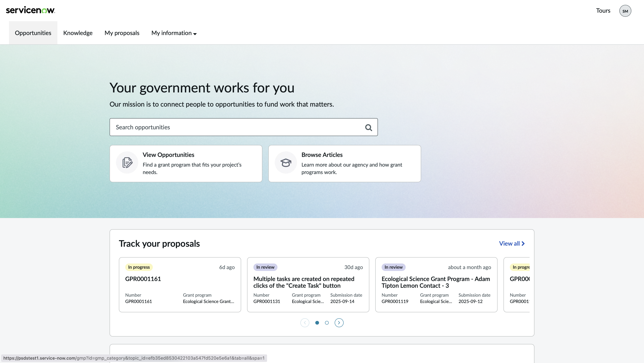The height and width of the screenshot is (363, 644).
Task: Focus the Search opportunities field
Action: 244,127
